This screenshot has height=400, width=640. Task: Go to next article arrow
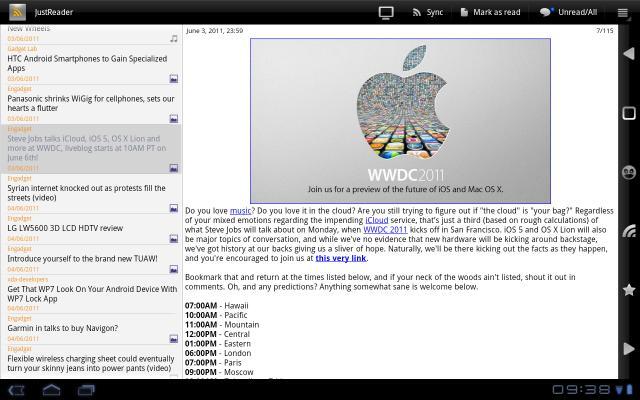pos(629,349)
